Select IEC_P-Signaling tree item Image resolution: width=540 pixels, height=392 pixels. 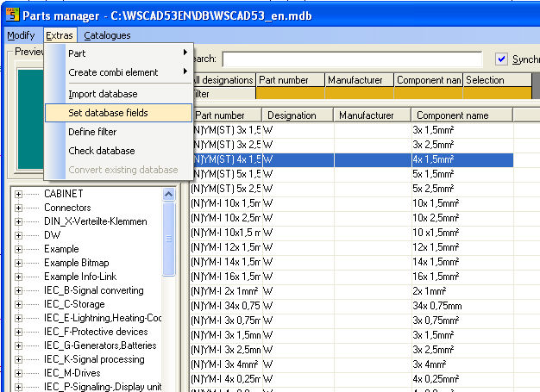pyautogui.click(x=103, y=387)
